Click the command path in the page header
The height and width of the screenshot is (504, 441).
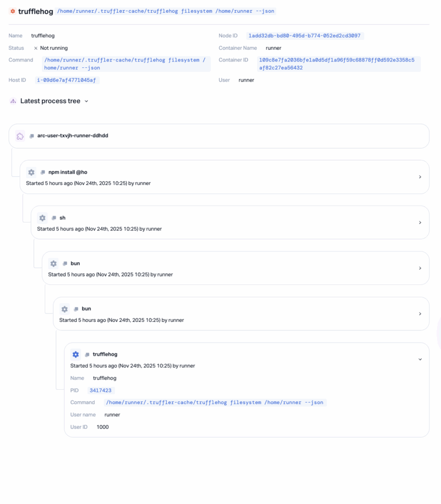[167, 11]
